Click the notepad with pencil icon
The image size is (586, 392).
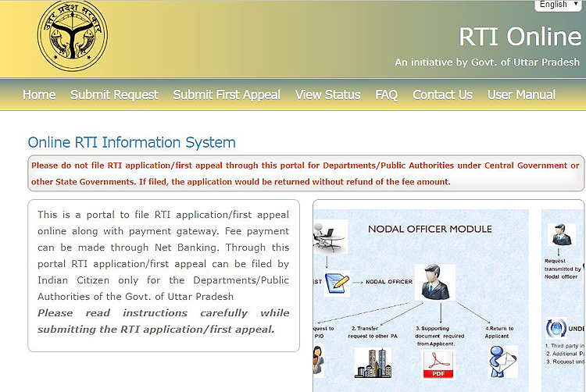coord(337,283)
